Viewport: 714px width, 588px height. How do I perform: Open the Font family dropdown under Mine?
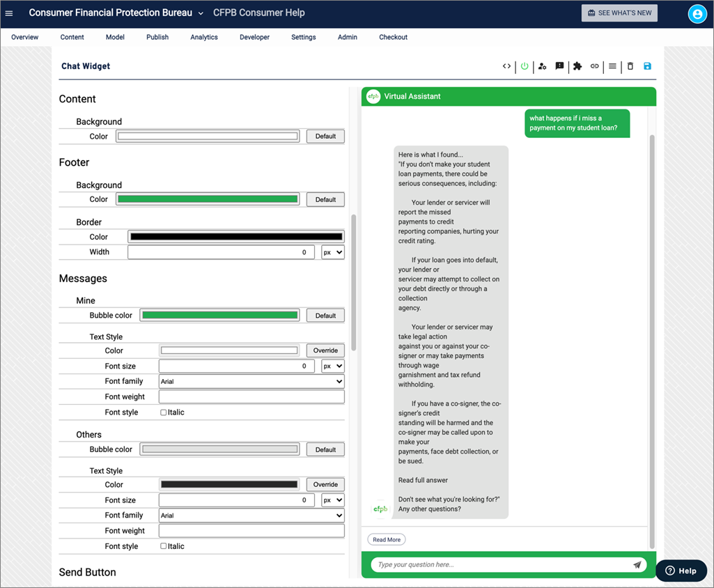(x=251, y=381)
